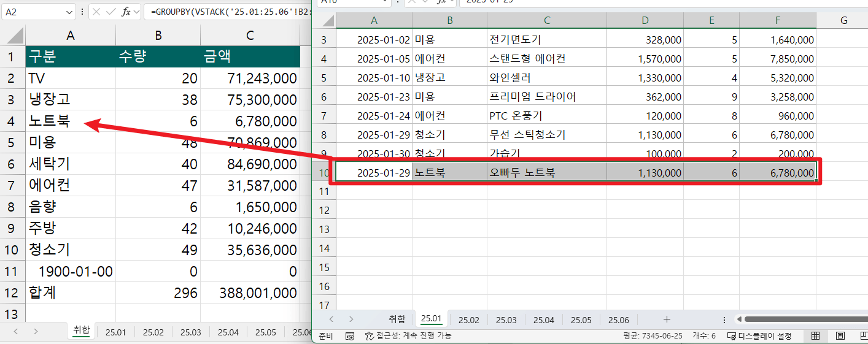This screenshot has width=868, height=344.
Task: Click macro record icon in status bar
Action: 349,336
